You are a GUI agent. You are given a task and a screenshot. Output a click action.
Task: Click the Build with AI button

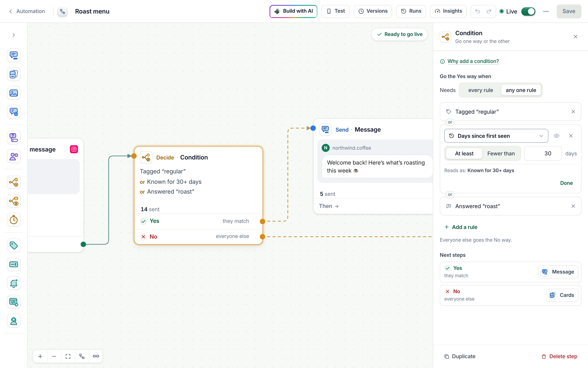click(x=293, y=11)
